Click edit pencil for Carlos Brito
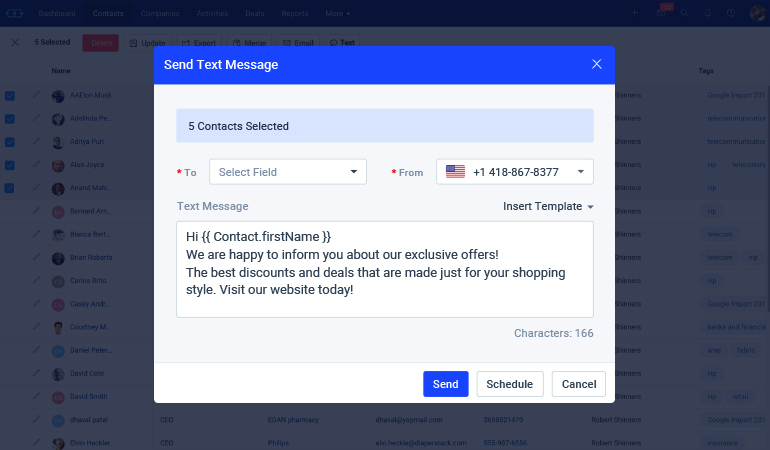Viewport: 770px width, 450px height. 36,280
